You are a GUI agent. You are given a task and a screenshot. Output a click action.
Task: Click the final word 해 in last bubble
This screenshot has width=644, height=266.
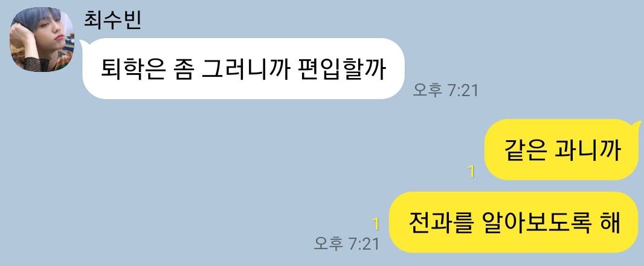[610, 222]
